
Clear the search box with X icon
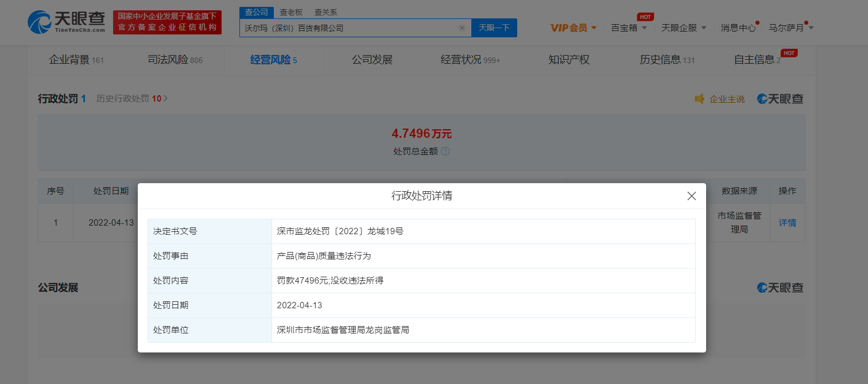[x=462, y=28]
